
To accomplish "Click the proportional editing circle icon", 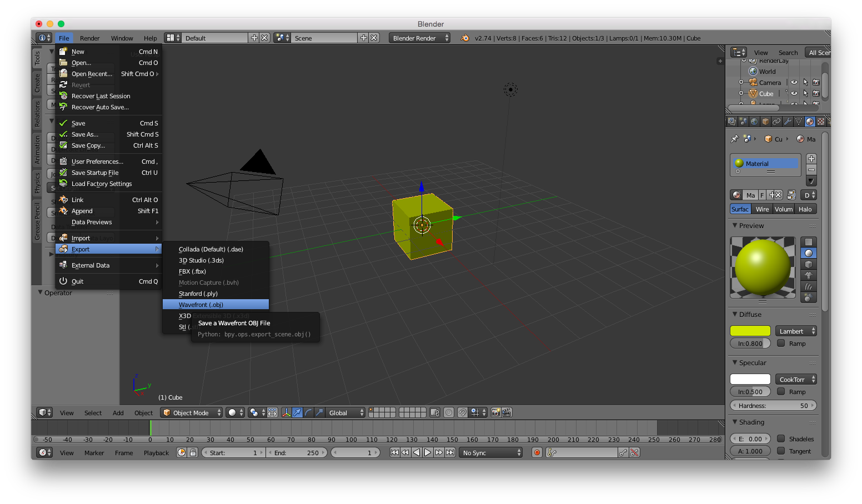I will (449, 412).
